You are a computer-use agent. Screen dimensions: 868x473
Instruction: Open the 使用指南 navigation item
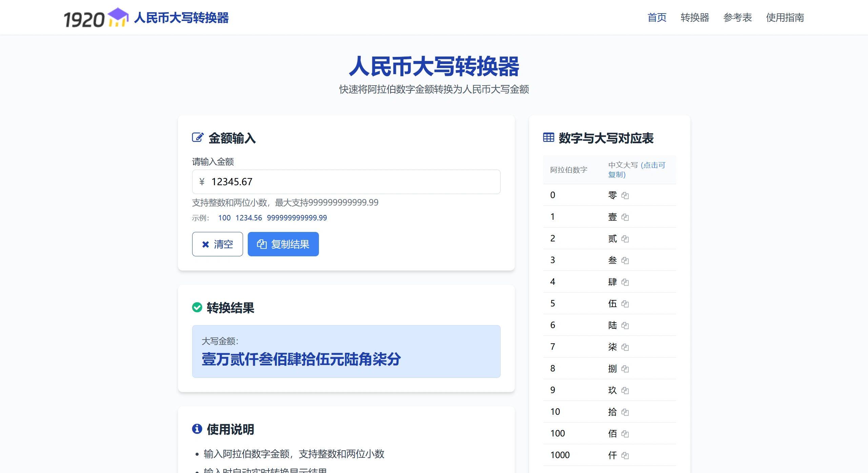(x=785, y=17)
